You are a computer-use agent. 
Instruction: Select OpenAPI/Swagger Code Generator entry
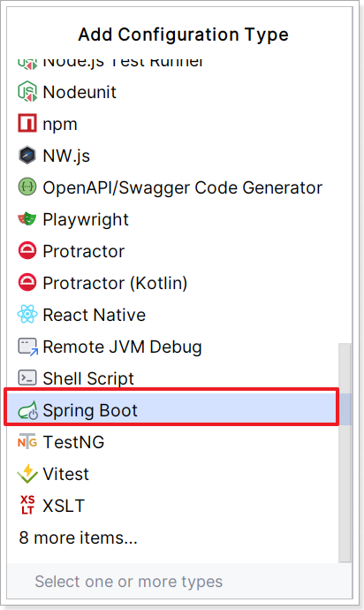pos(172,187)
